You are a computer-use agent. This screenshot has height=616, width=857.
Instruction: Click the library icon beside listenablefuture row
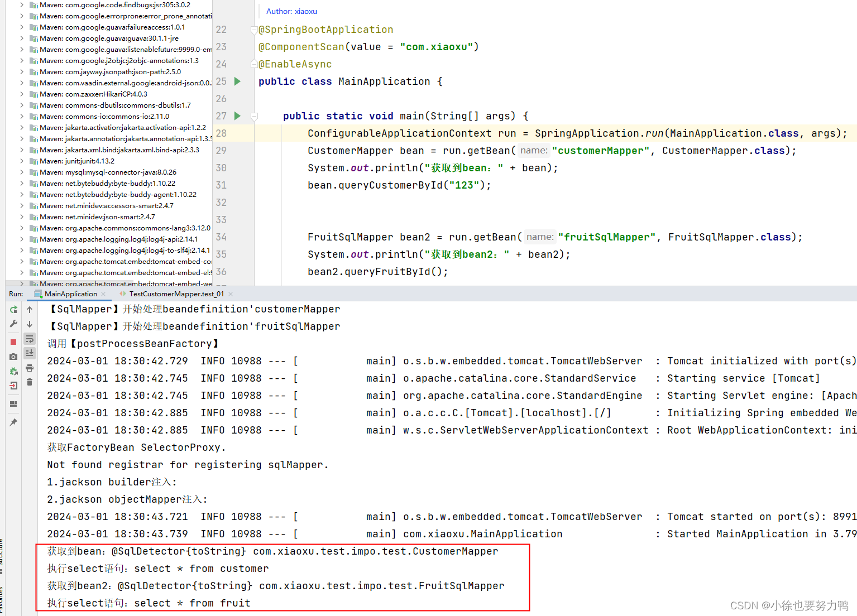point(33,50)
